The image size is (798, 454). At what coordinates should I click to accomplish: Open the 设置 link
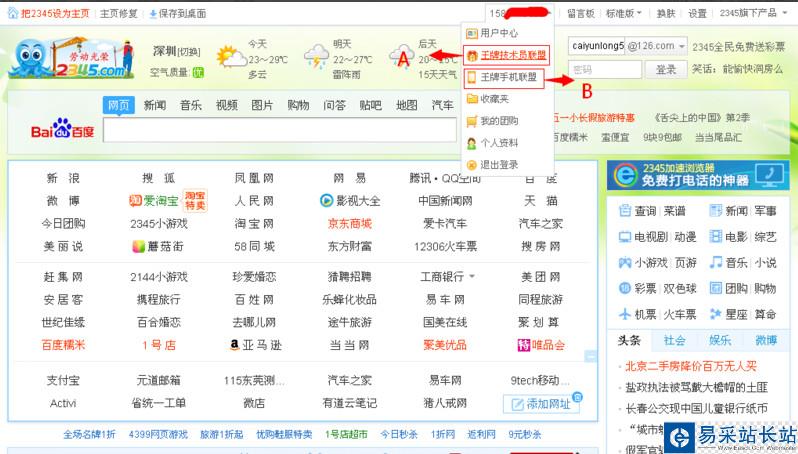(x=697, y=13)
